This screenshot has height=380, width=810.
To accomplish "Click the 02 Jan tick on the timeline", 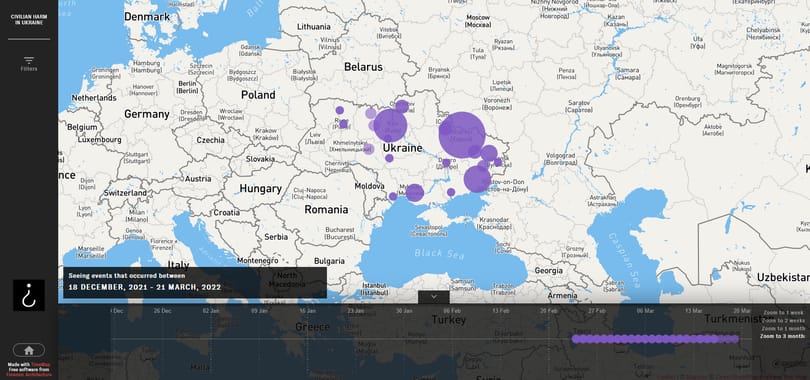I will [x=211, y=311].
